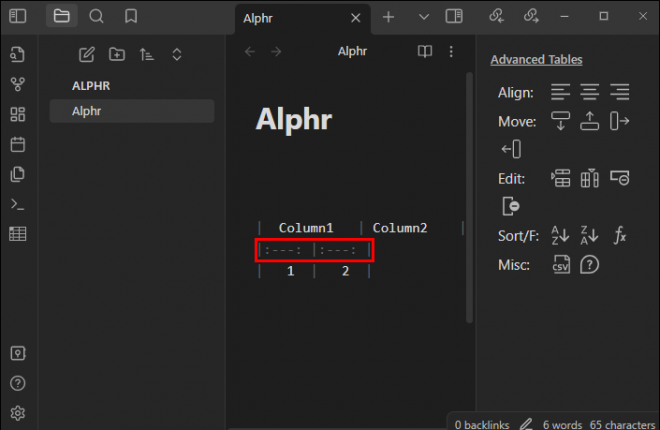The image size is (660, 430).
Task: Open the formula evaluation icon
Action: click(x=620, y=236)
